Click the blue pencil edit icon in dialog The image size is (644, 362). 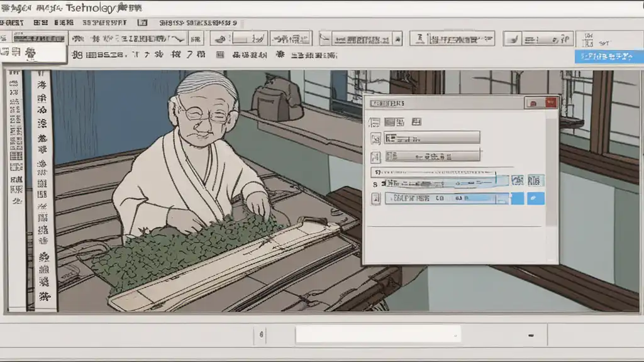[x=535, y=199]
